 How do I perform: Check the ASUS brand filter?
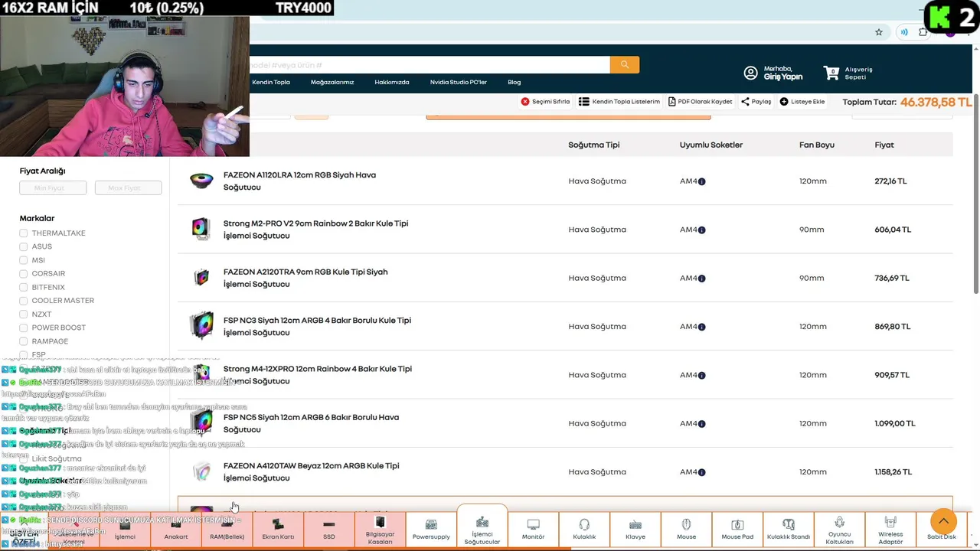click(x=24, y=246)
